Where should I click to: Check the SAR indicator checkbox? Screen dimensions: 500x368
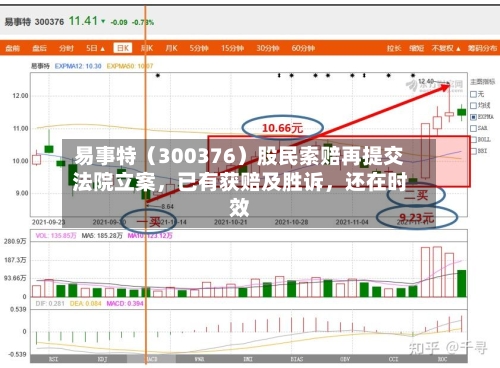tap(473, 128)
